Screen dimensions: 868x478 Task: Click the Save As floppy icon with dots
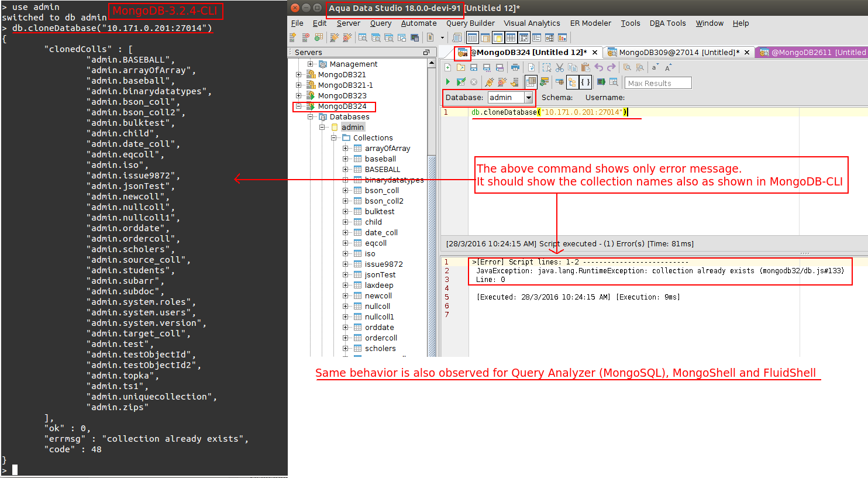click(x=487, y=68)
